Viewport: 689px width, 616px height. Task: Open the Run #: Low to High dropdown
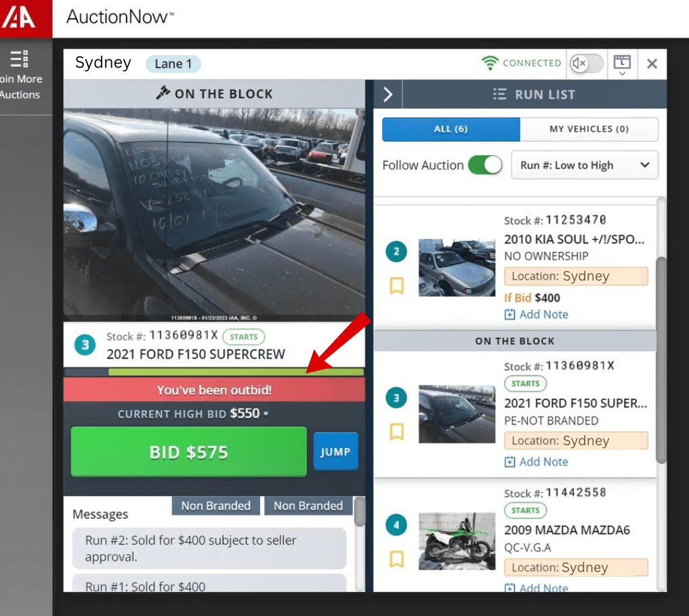click(x=584, y=165)
